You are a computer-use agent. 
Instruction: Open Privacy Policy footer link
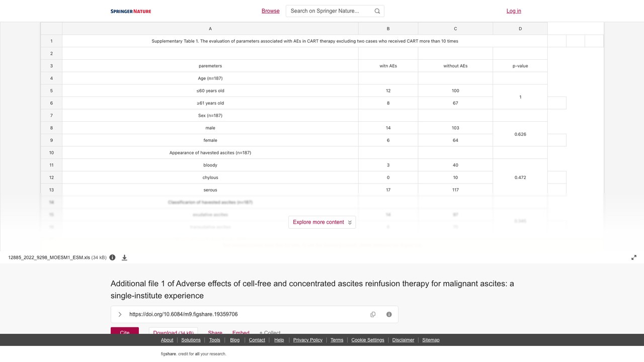(x=308, y=340)
